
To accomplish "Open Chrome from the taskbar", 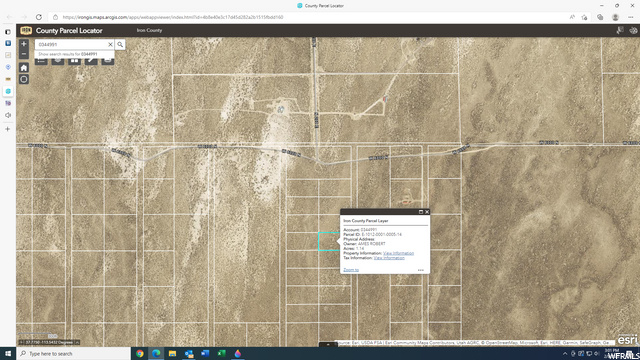I will pos(140,353).
